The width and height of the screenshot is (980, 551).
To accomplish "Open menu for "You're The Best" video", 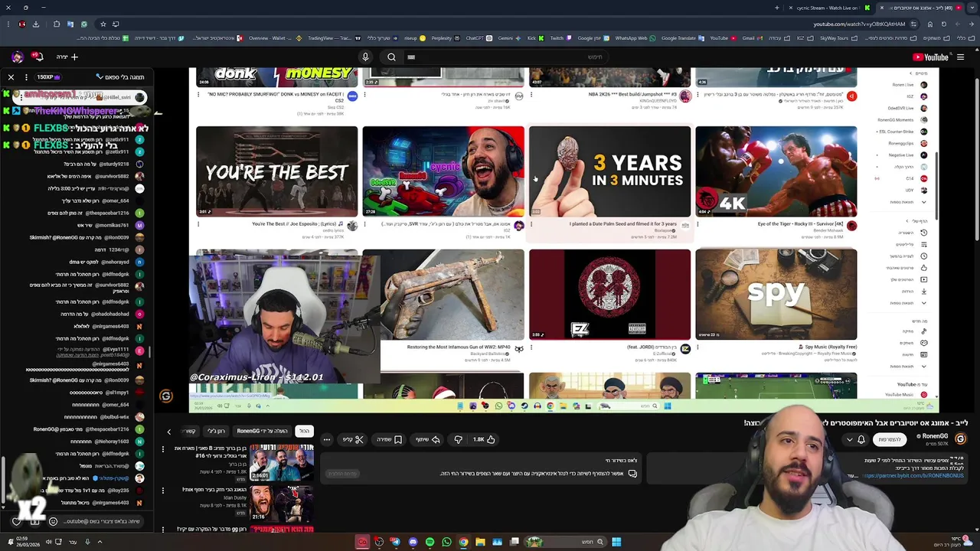I will [x=198, y=224].
